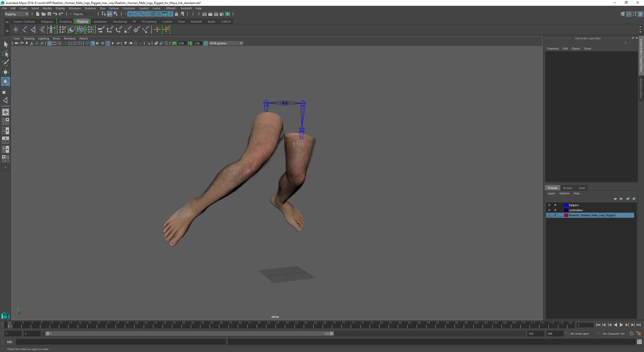Screen dimensions: 644x352
Task: Toggle playback P for Realistic_Human_Male_Legs_Rigged layer
Action: tap(555, 215)
